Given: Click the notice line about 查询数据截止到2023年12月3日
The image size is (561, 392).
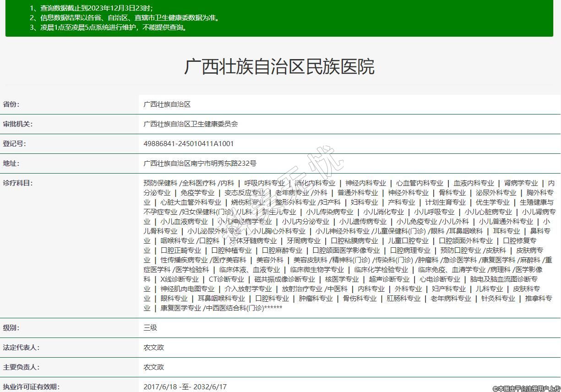Looking at the screenshot, I should (92, 8).
